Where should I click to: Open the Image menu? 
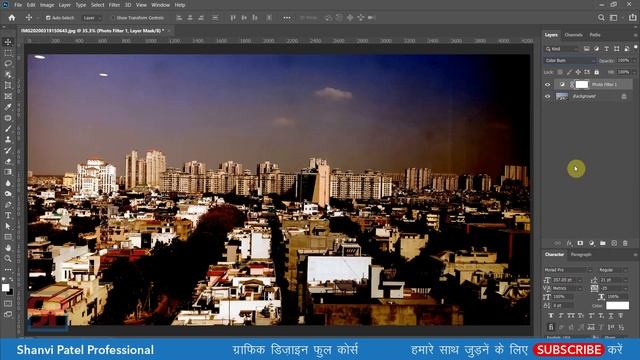[x=47, y=5]
